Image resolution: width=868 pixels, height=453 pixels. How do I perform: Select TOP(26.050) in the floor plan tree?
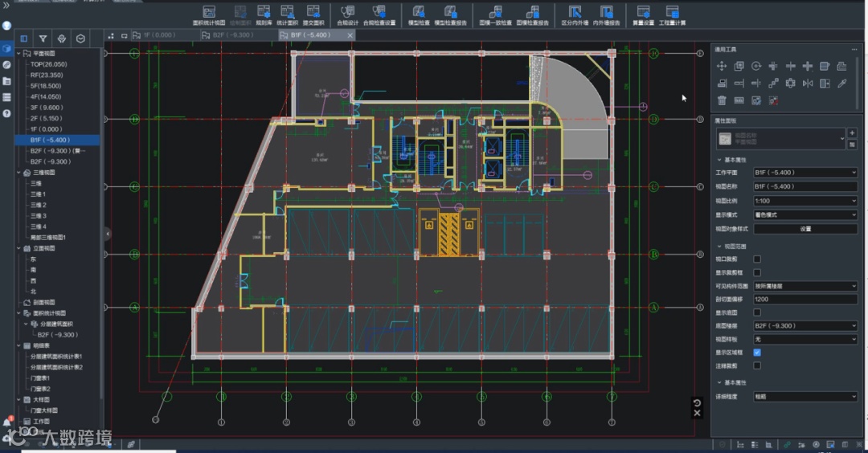pos(49,64)
